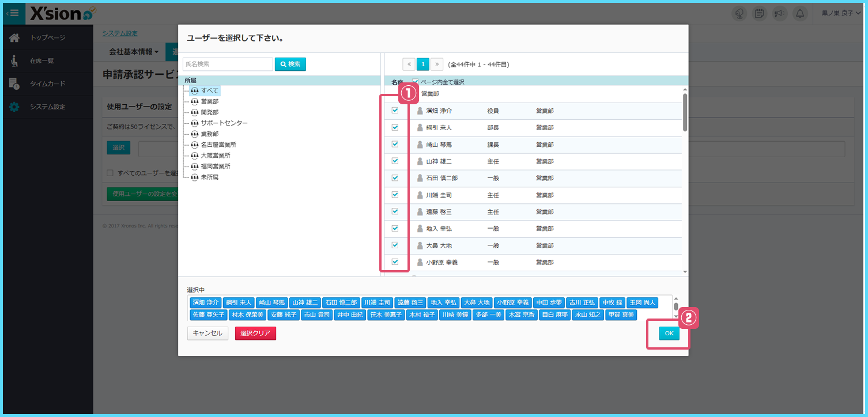Screen dimensions: 868x417
Task: Uncheck the checkbox for 濱畑 浄介
Action: [395, 111]
